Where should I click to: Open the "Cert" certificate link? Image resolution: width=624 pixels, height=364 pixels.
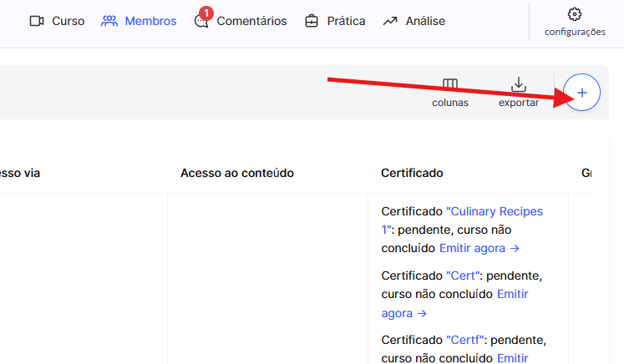[464, 276]
